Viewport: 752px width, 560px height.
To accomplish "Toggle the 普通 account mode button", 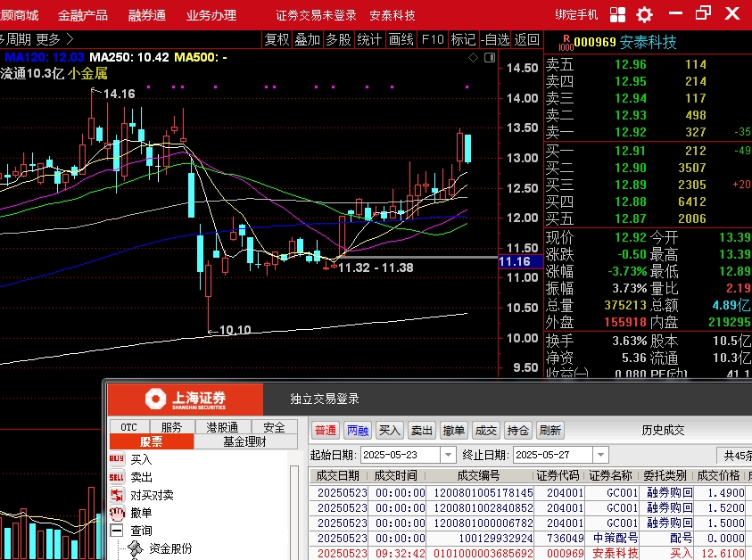I will coord(326,430).
